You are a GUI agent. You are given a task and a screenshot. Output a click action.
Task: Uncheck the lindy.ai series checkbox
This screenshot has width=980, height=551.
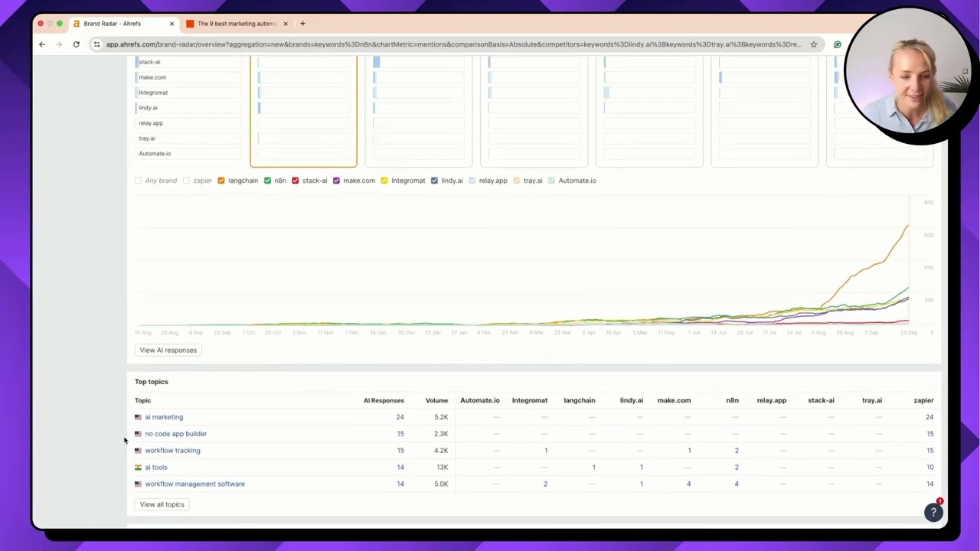(x=434, y=181)
